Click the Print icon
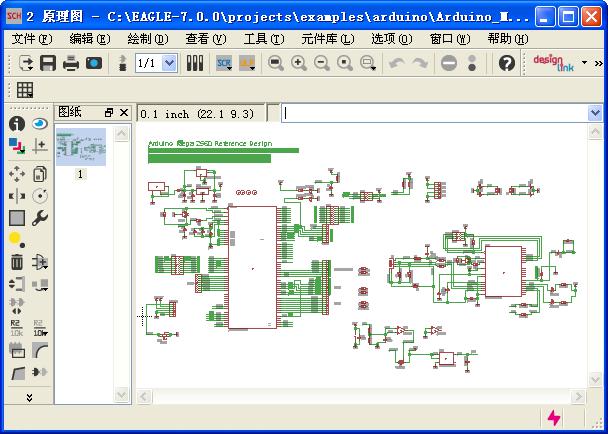Viewport: 608px width, 434px height. 71,63
